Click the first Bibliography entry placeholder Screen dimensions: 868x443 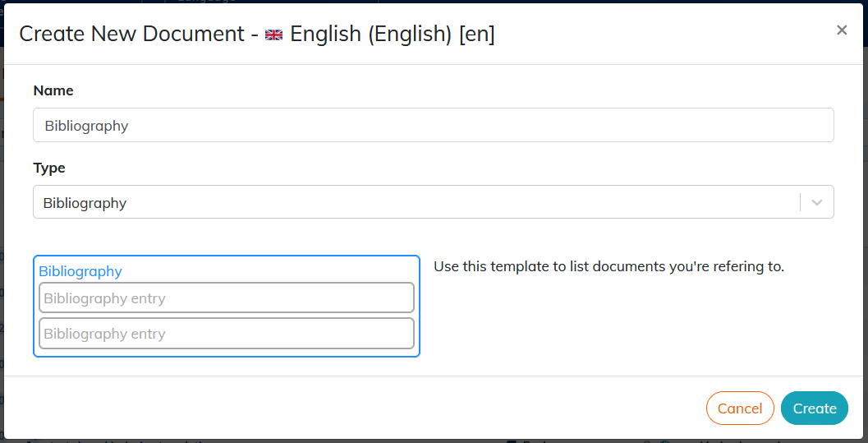tap(227, 298)
